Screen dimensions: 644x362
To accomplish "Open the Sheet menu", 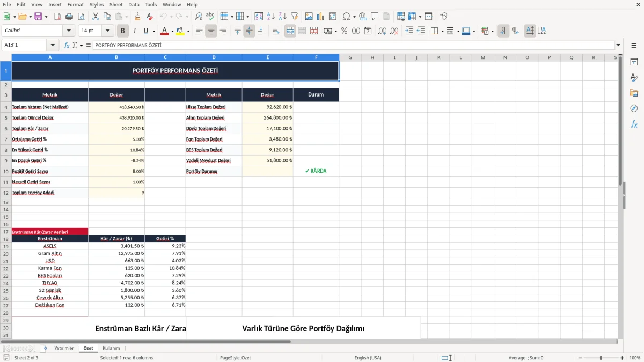I will pos(116,4).
